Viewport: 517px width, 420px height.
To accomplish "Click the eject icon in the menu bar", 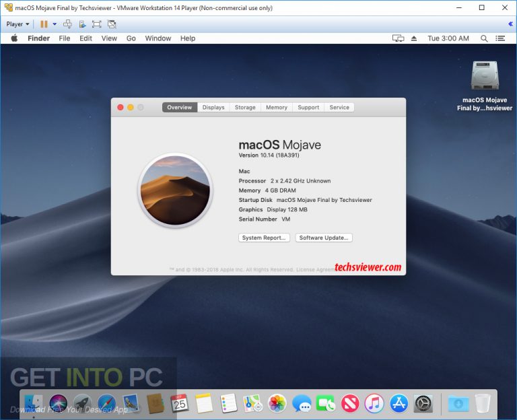I will [x=414, y=38].
